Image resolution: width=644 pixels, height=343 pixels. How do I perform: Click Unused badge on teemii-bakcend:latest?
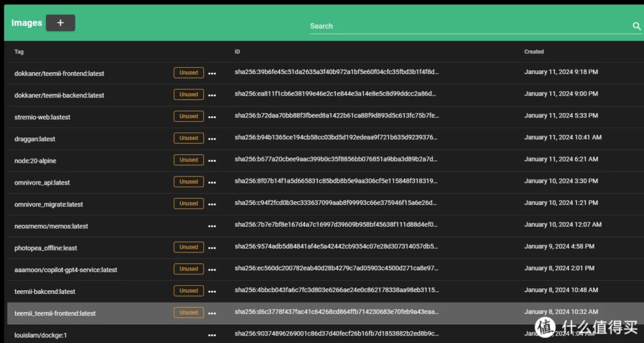click(x=189, y=291)
